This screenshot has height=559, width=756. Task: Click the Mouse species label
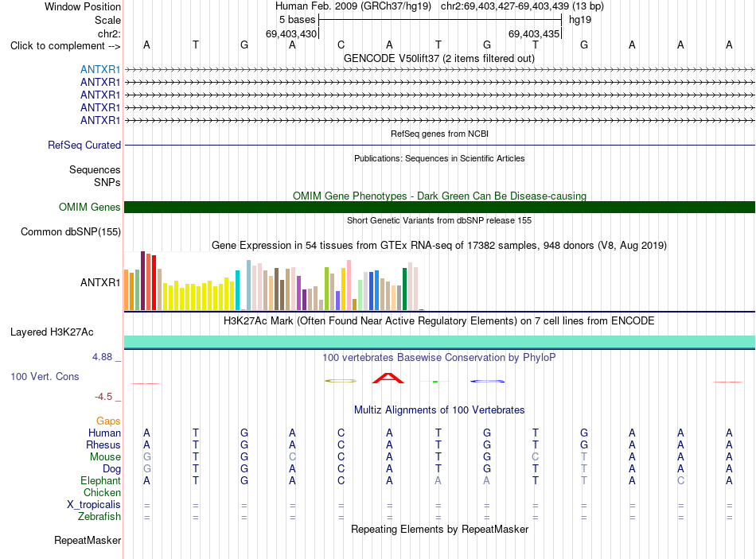(x=105, y=457)
